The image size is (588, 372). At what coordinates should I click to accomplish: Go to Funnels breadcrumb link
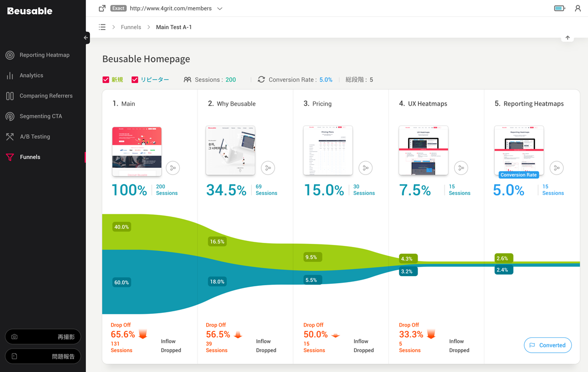pos(131,27)
